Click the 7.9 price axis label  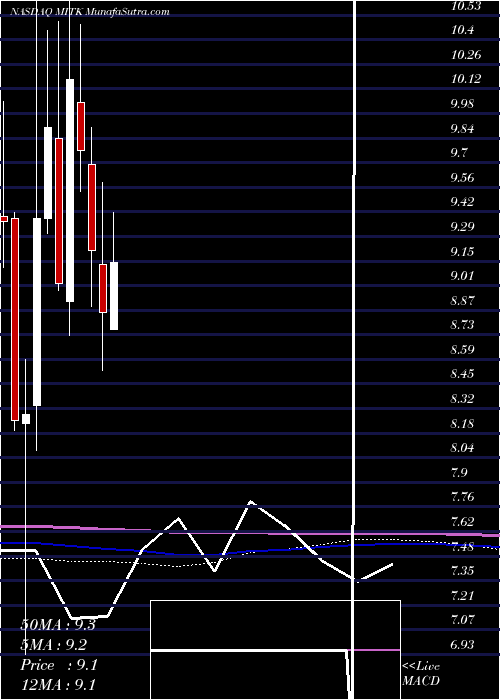pos(460,472)
